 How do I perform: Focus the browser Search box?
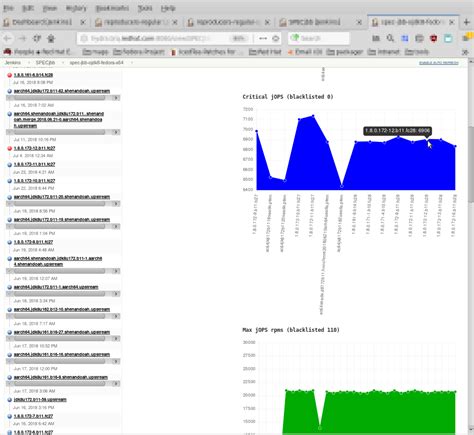319,38
